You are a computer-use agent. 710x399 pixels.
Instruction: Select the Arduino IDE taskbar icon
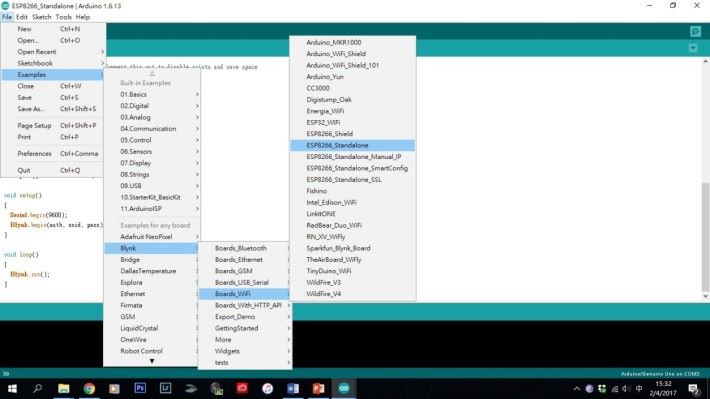(344, 389)
